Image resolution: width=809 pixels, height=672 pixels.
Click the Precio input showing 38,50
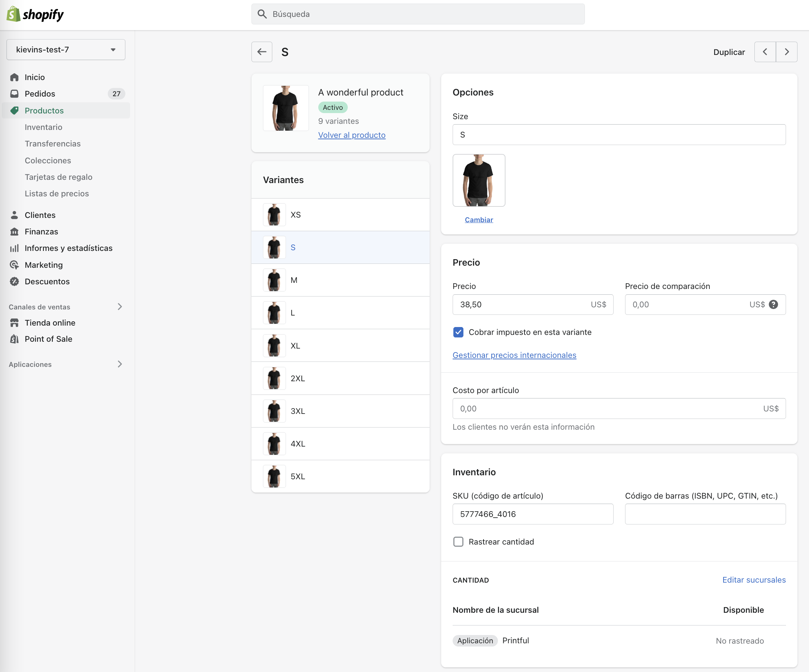coord(533,305)
